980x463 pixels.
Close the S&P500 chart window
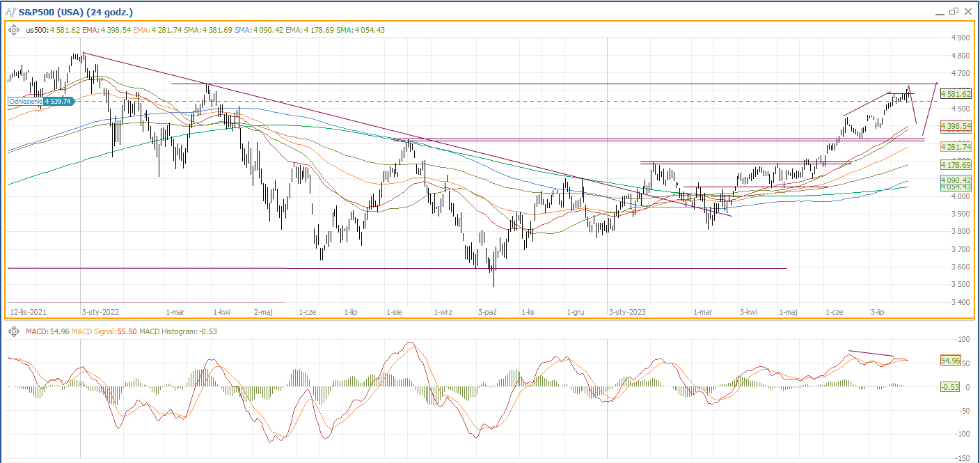click(x=968, y=12)
